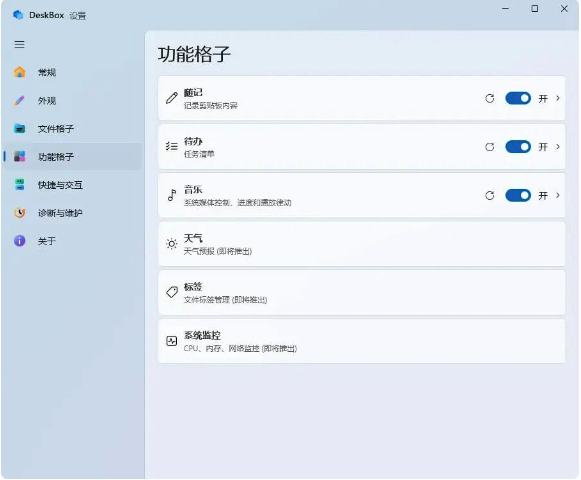The height and width of the screenshot is (480, 581).
Task: Click the 音乐 media control description
Action: pos(238,203)
